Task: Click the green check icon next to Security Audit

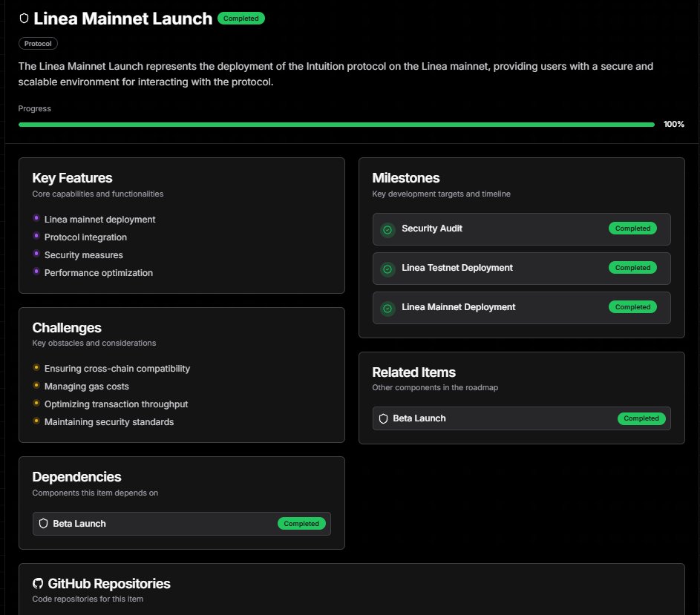Action: point(387,230)
